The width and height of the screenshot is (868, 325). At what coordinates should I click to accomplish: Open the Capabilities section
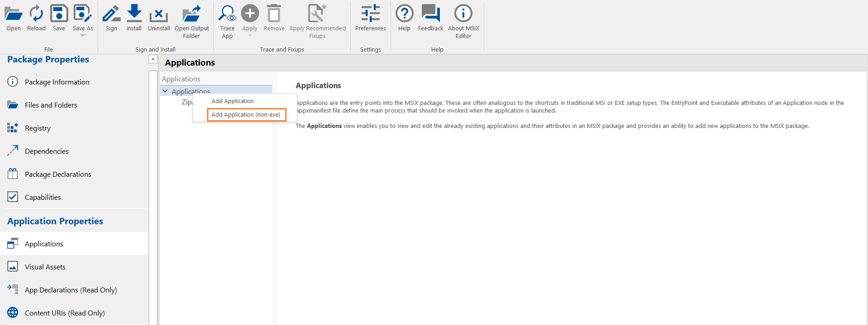[x=43, y=198]
